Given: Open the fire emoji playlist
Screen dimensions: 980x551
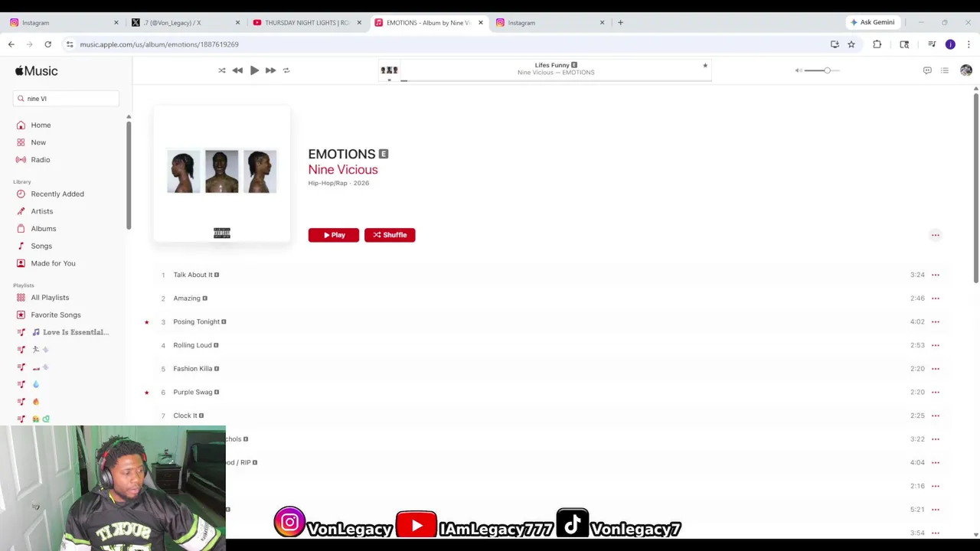Looking at the screenshot, I should point(35,402).
